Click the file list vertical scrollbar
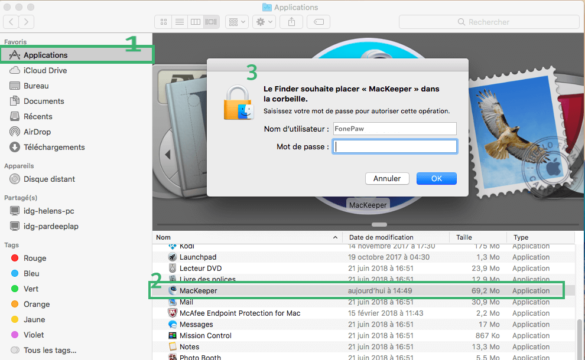 click(x=579, y=338)
